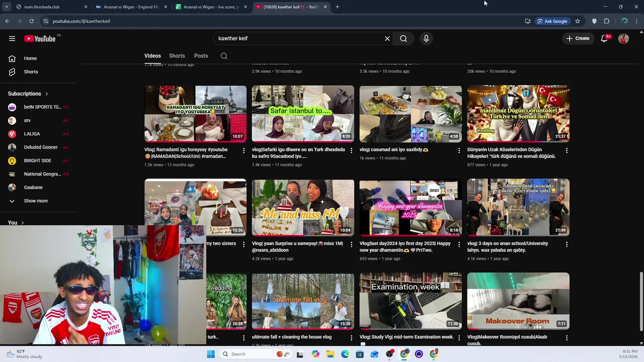
Task: Open the Me and miss 1M video thumbnail
Action: [x=303, y=207]
